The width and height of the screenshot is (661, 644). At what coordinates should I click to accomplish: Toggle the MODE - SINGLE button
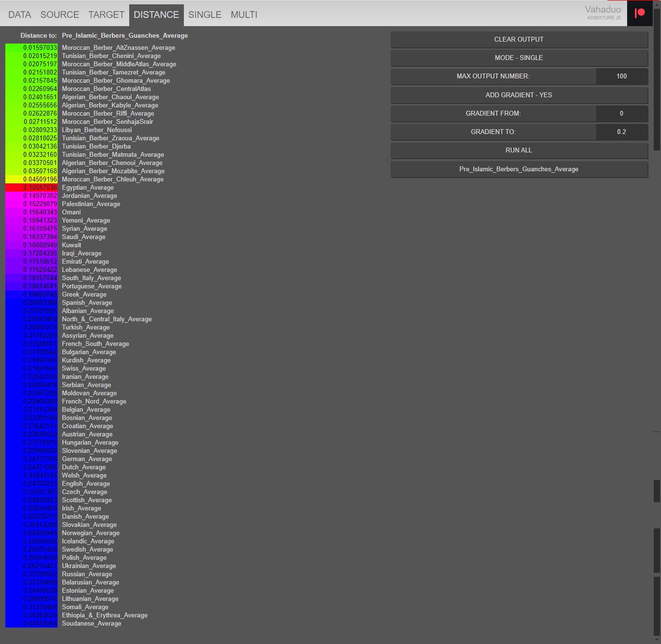coord(519,58)
